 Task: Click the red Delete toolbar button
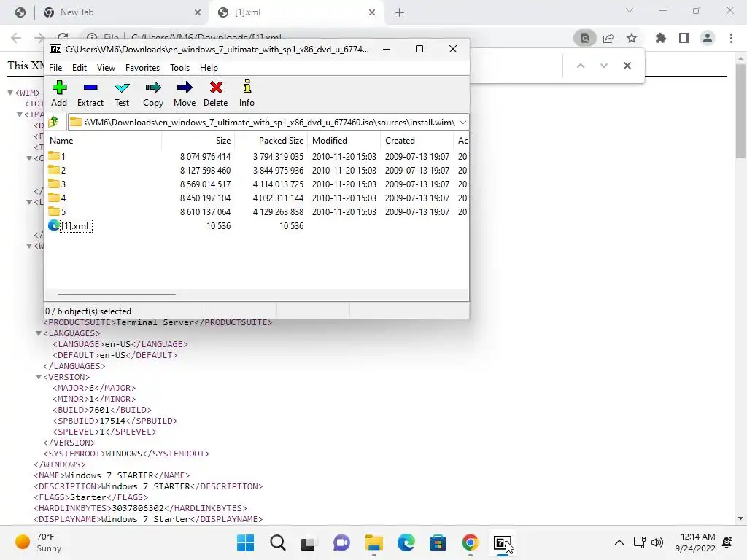coord(216,93)
